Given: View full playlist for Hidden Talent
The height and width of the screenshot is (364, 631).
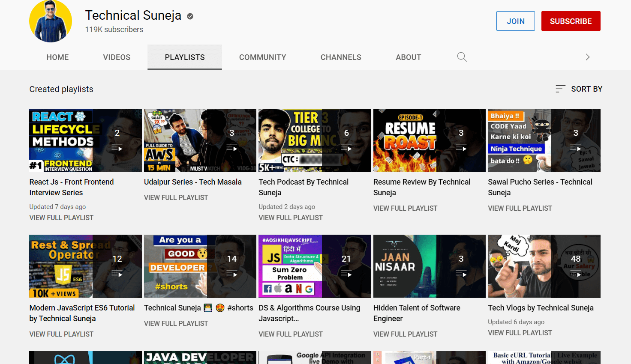Looking at the screenshot, I should [405, 334].
